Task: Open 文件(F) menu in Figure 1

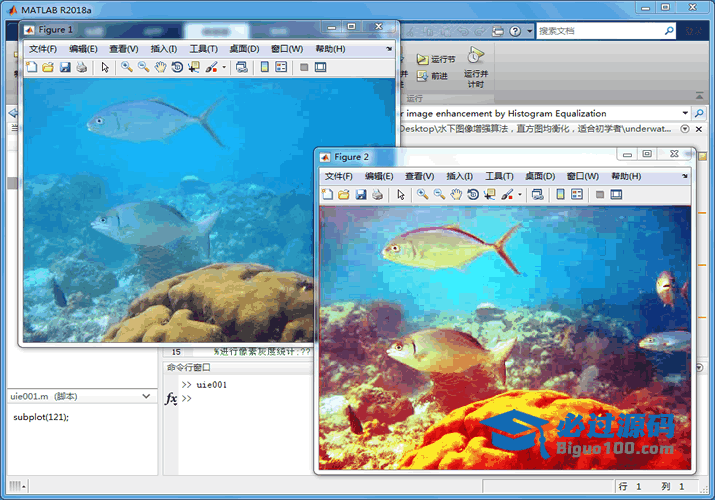Action: pos(43,49)
